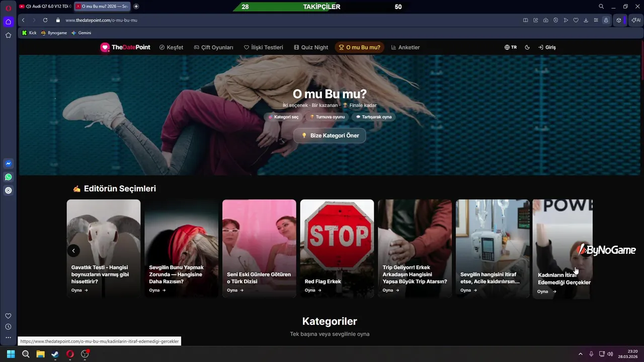Open Anketler in the site navigation
The height and width of the screenshot is (362, 644).
tap(405, 47)
